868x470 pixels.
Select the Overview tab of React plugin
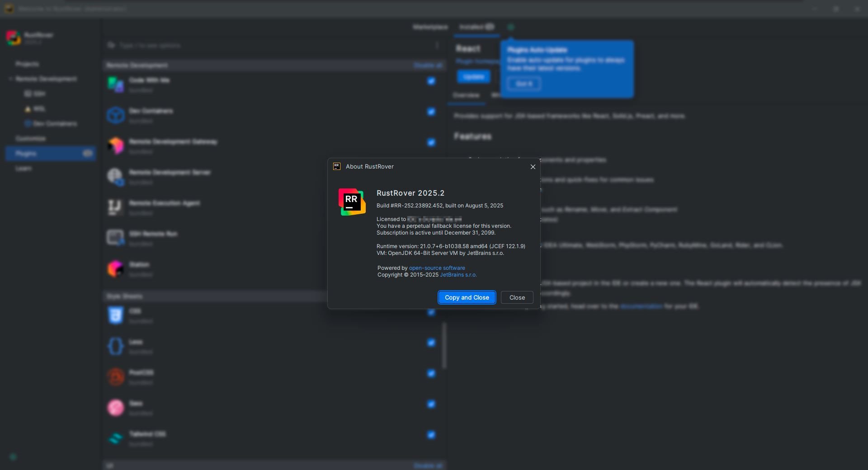tap(466, 95)
